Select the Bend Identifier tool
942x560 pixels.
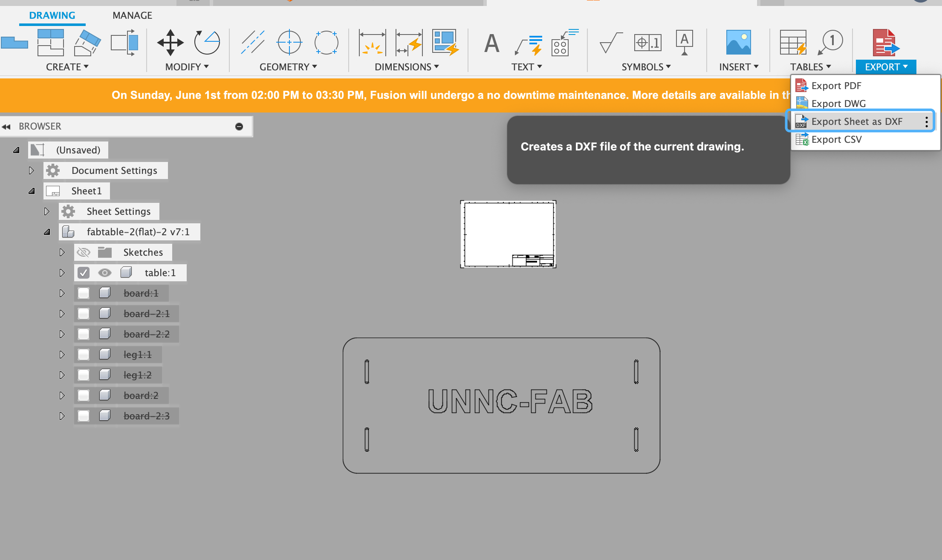[565, 42]
